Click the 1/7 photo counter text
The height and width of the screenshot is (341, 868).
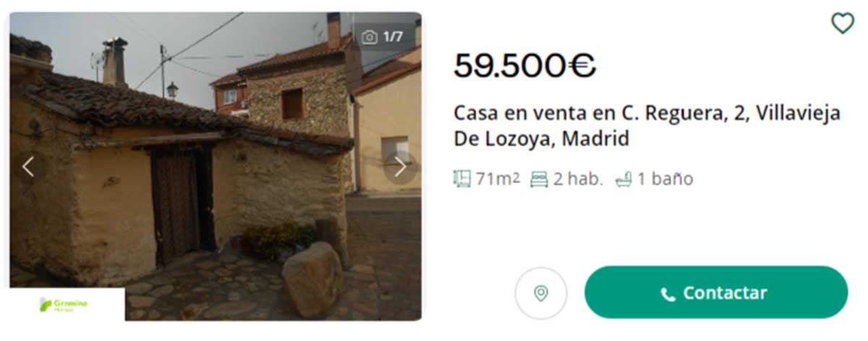coord(393,37)
